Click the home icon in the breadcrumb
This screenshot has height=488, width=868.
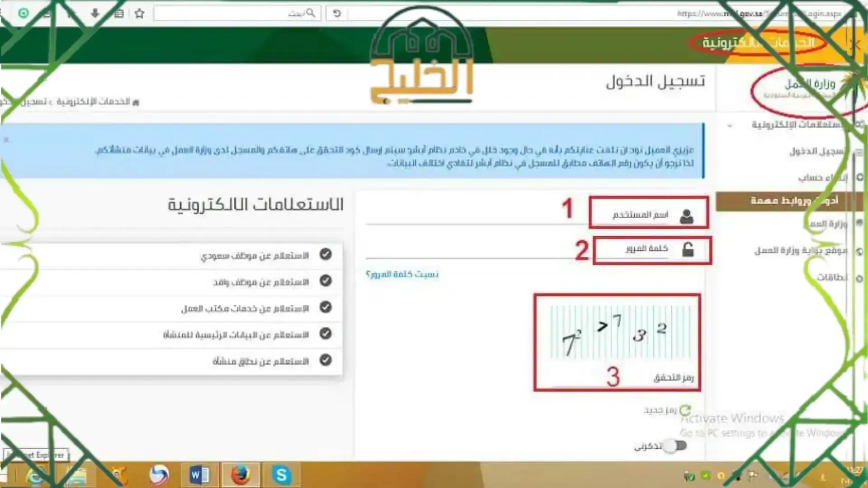(136, 103)
